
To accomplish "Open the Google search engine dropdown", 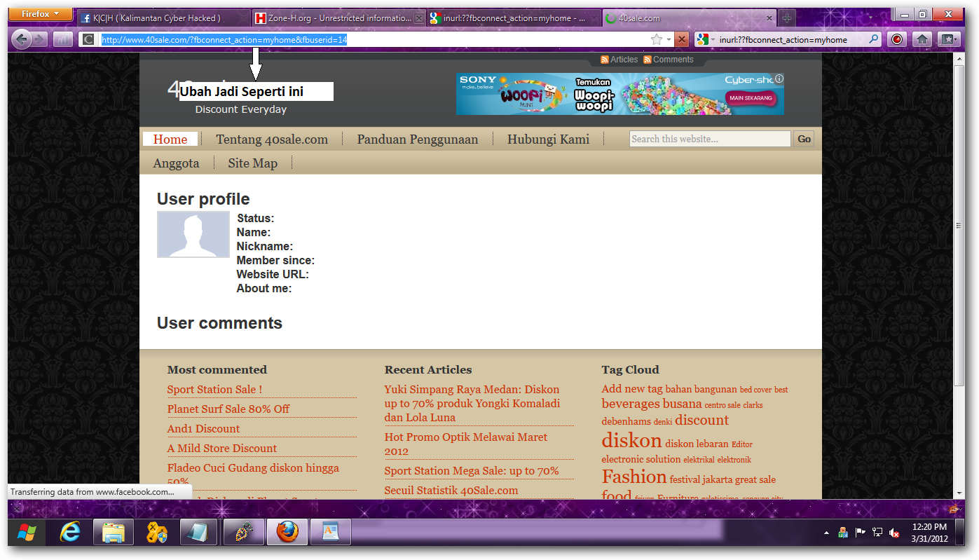I will 705,40.
